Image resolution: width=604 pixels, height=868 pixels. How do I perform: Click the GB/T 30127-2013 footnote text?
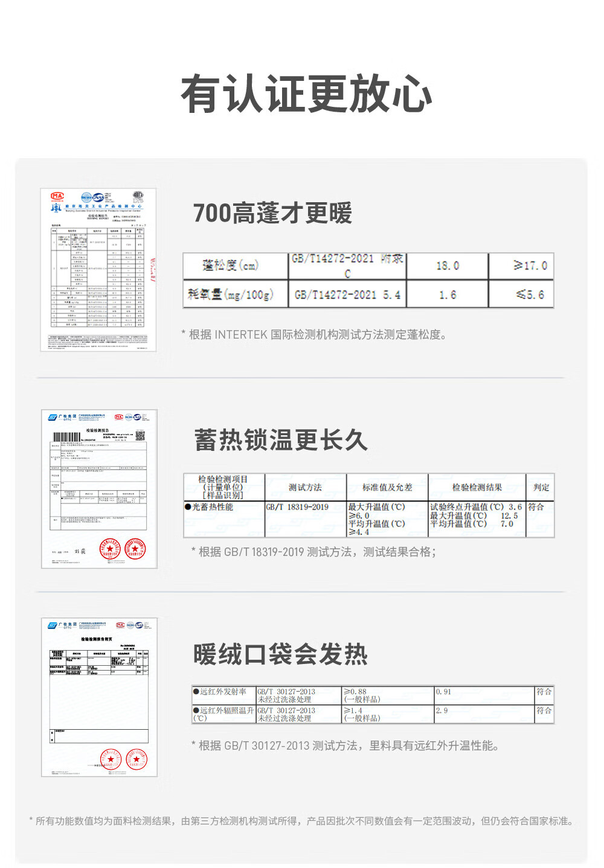point(345,745)
